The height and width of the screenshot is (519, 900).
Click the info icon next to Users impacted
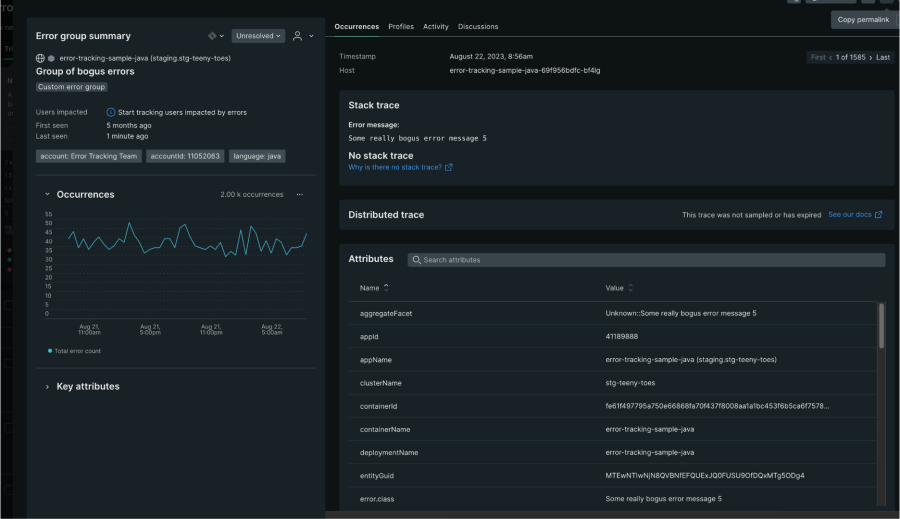click(111, 113)
